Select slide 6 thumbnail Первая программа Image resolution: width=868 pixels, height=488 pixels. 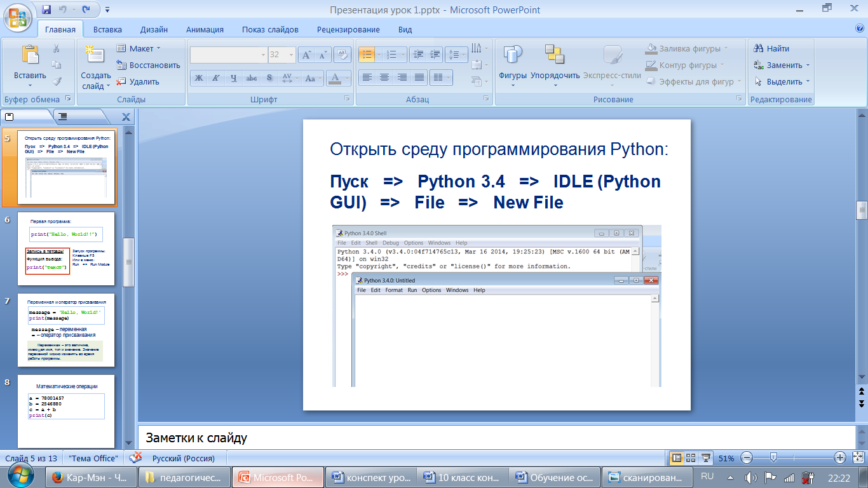point(66,248)
